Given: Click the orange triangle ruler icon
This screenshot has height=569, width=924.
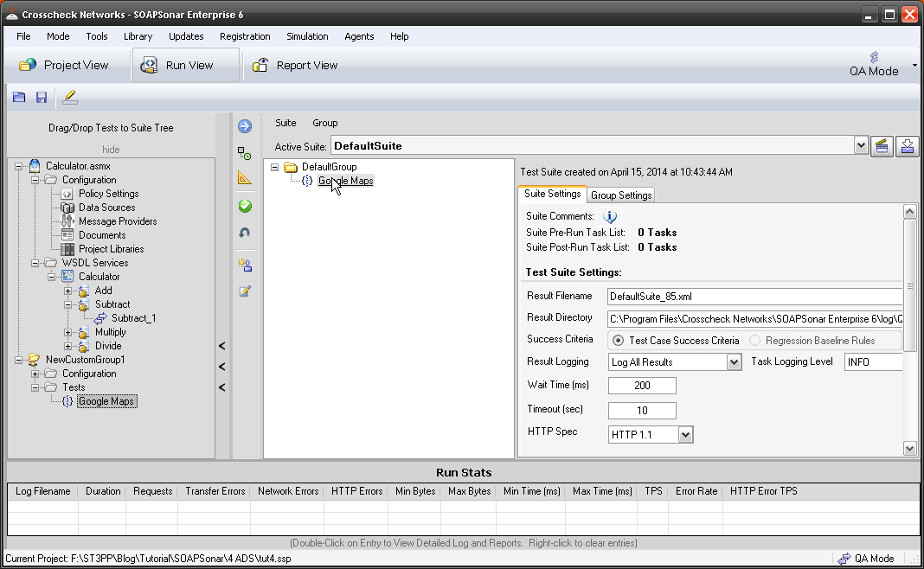Looking at the screenshot, I should point(245,178).
